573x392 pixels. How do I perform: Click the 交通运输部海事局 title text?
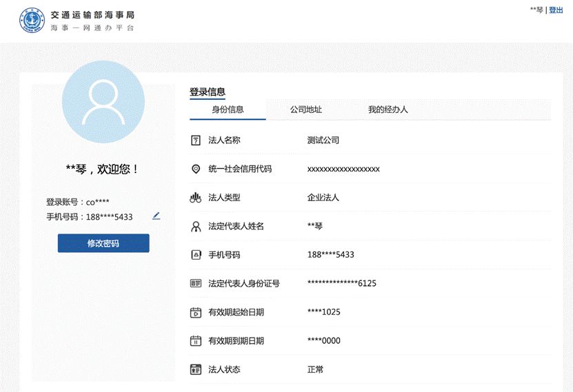click(92, 14)
